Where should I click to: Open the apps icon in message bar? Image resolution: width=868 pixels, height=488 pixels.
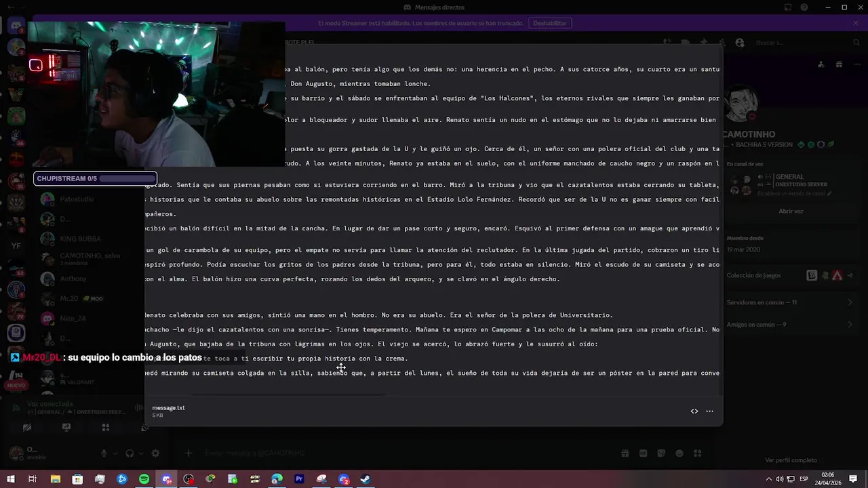tap(697, 453)
